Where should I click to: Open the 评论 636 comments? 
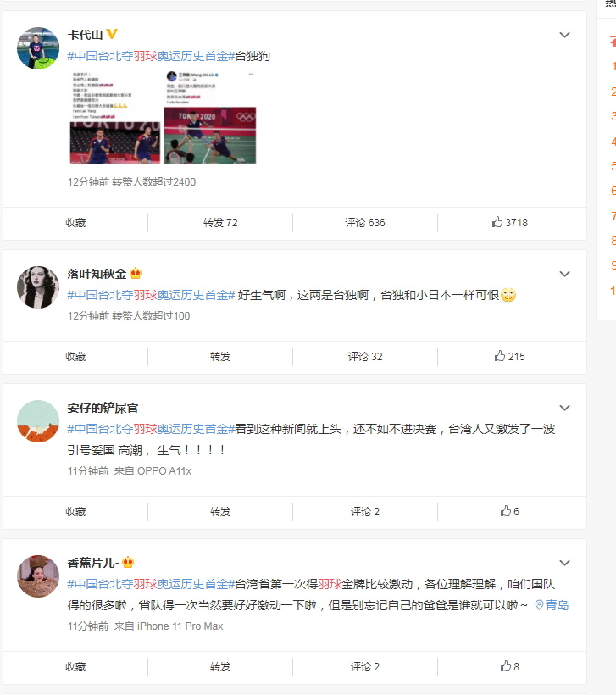point(364,223)
